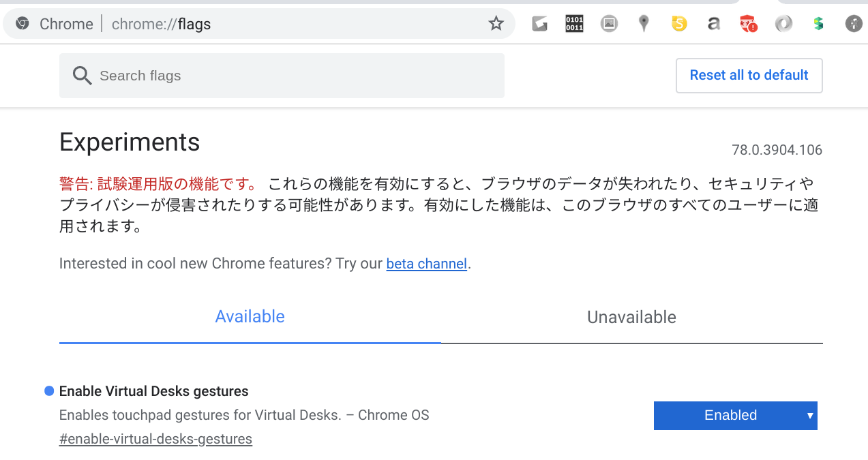Open the Enabled dropdown for Virtual Desks gestures

tap(735, 416)
